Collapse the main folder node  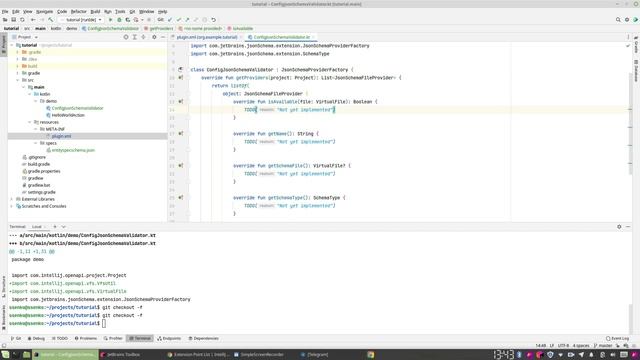pos(23,87)
